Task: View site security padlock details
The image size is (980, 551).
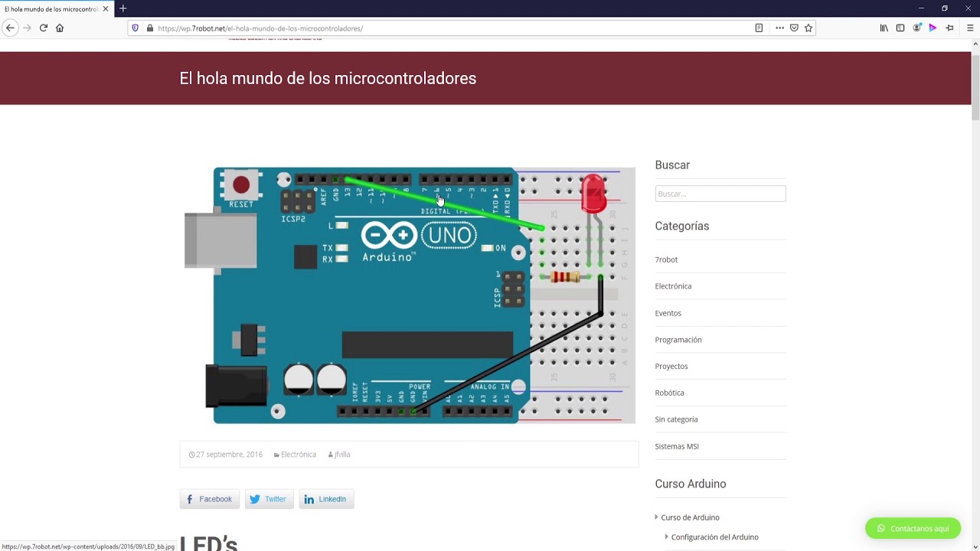Action: (150, 28)
